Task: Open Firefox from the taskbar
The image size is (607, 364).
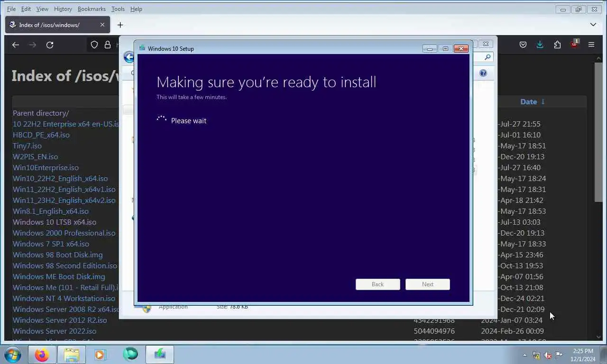Action: point(42,355)
